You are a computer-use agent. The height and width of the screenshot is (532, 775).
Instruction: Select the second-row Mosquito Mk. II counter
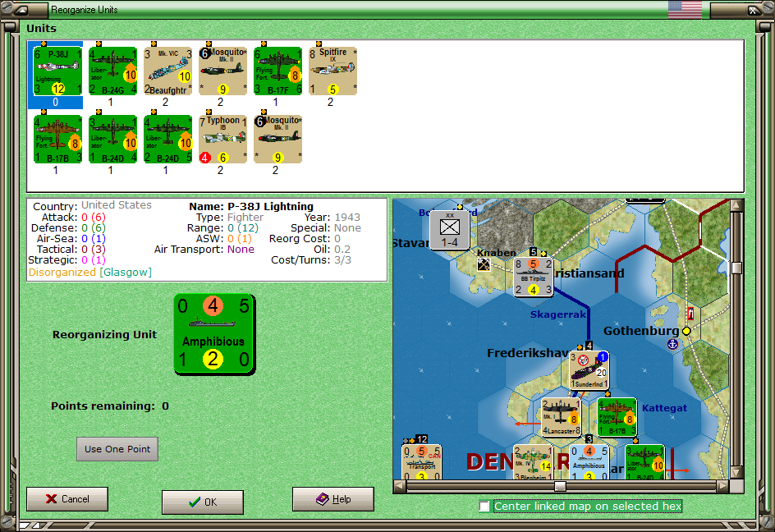[277, 139]
